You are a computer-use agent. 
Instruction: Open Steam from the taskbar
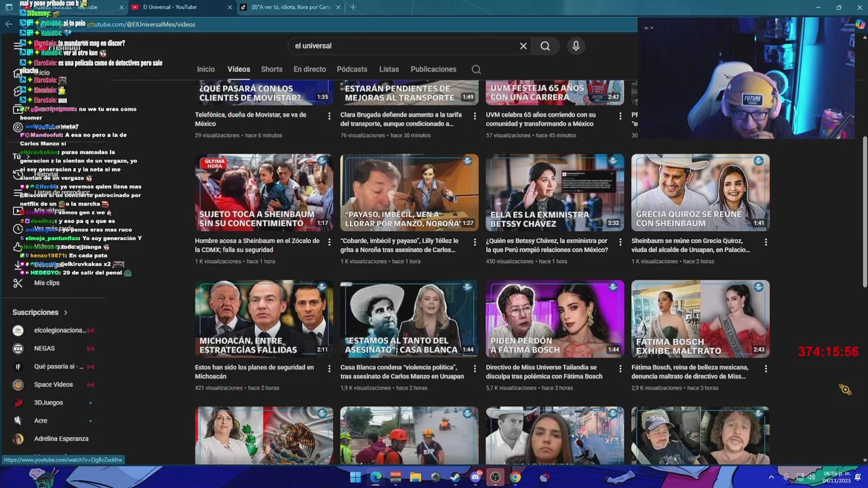(x=455, y=477)
